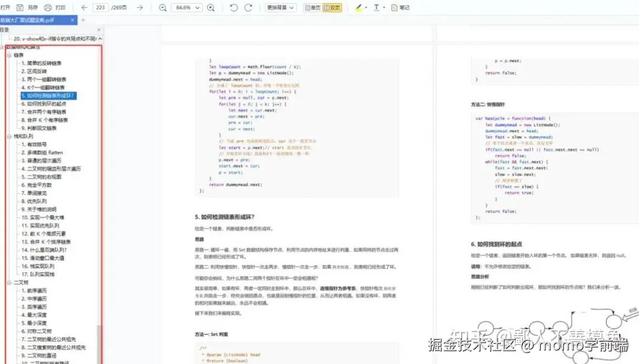Open outline item 16. 栈实现队列
The height and width of the screenshot is (364, 639).
38,266
